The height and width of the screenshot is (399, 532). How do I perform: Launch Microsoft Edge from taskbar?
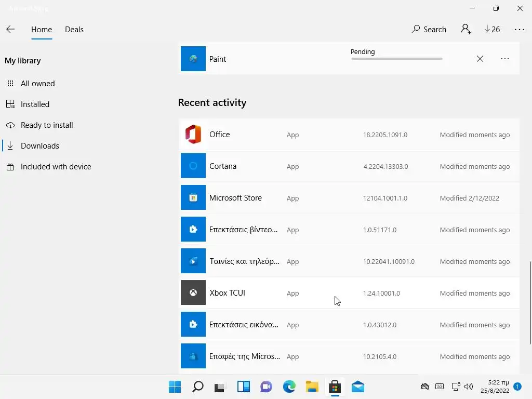(x=289, y=387)
